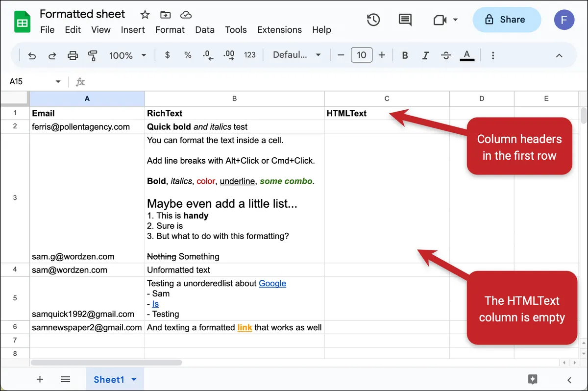Decrease font size minus button
The height and width of the screenshot is (391, 588).
click(341, 55)
